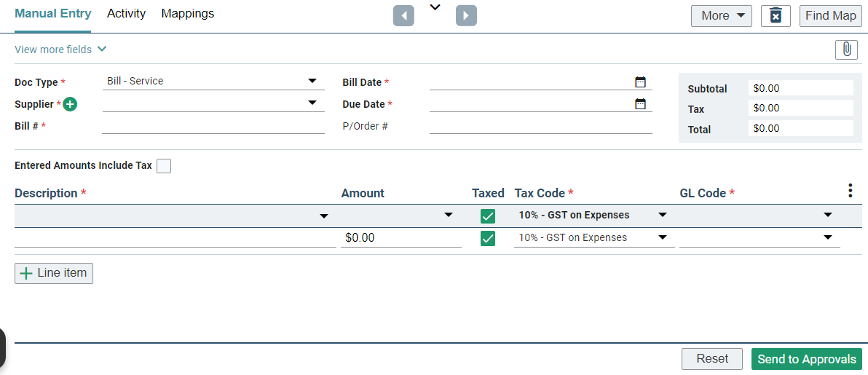
Task: Uncheck Taxed checkbox in the line item row
Action: coord(488,238)
